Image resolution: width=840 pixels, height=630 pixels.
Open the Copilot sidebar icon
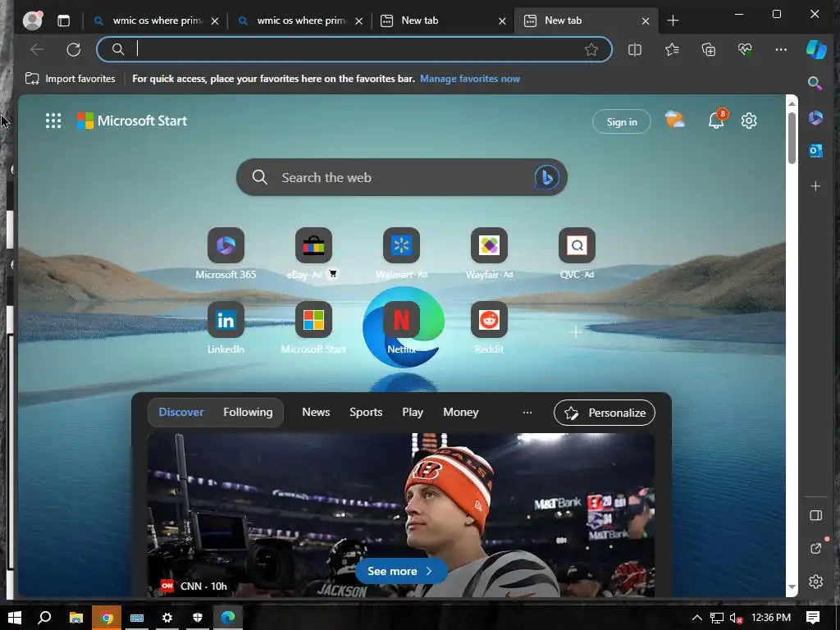point(816,49)
